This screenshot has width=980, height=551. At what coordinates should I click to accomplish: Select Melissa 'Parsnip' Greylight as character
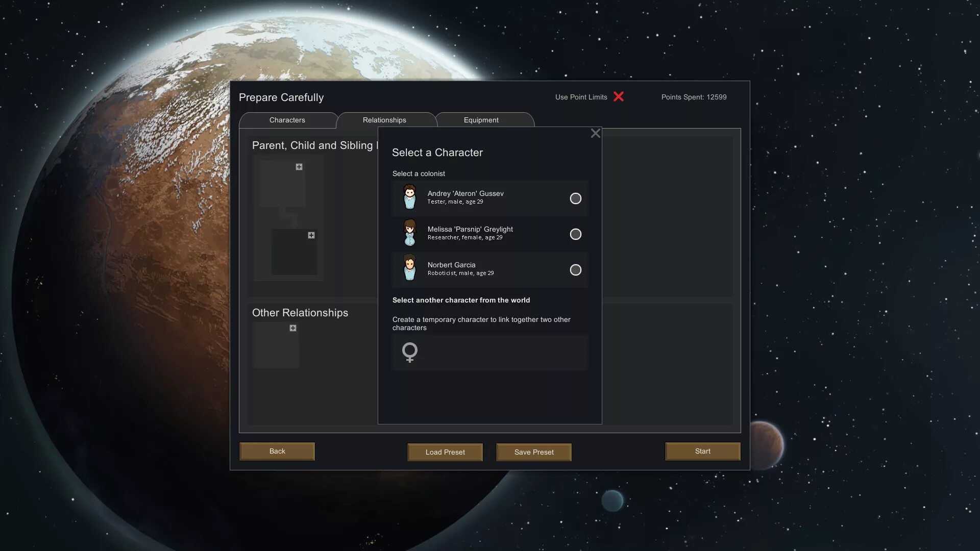tap(574, 234)
